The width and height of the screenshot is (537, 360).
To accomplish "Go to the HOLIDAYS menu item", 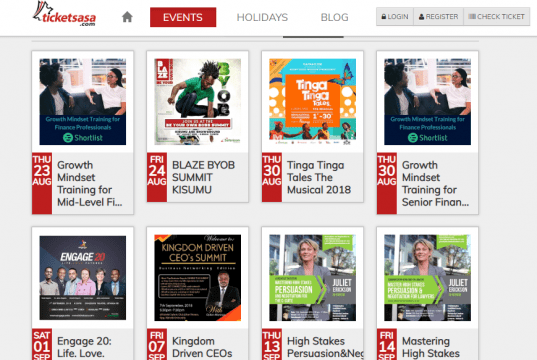I will [262, 17].
